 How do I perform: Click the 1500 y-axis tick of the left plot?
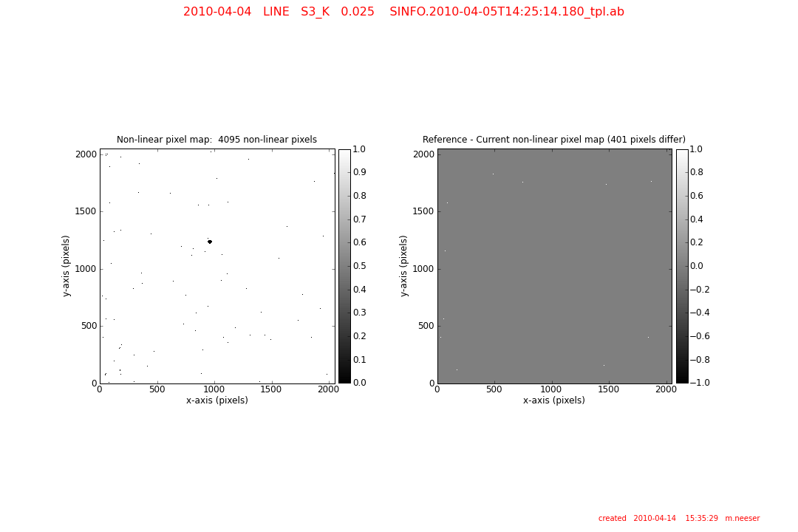[x=86, y=211]
